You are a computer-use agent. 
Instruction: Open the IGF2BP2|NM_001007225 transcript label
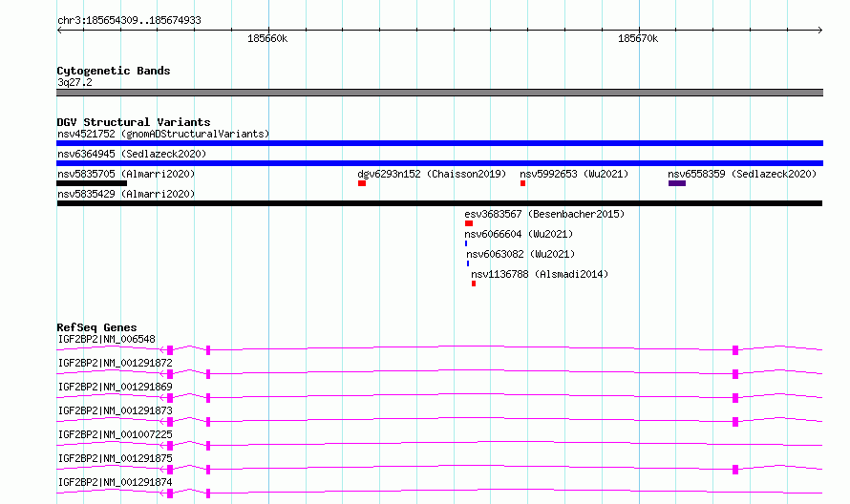tap(115, 434)
